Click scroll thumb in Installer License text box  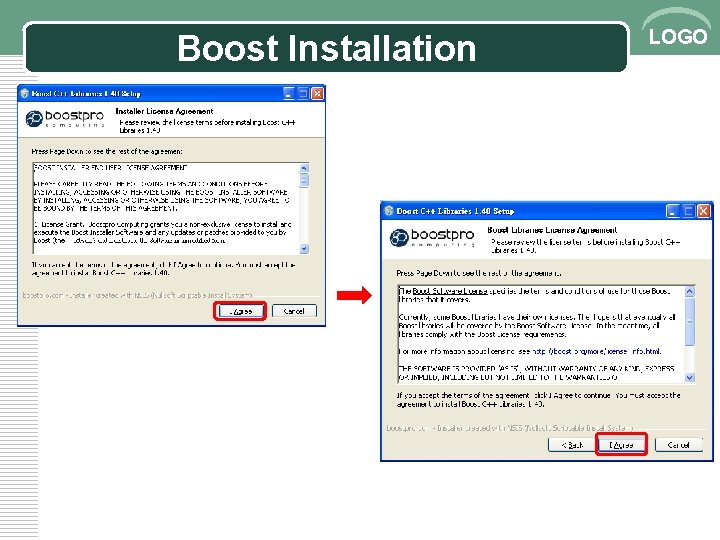[x=304, y=180]
